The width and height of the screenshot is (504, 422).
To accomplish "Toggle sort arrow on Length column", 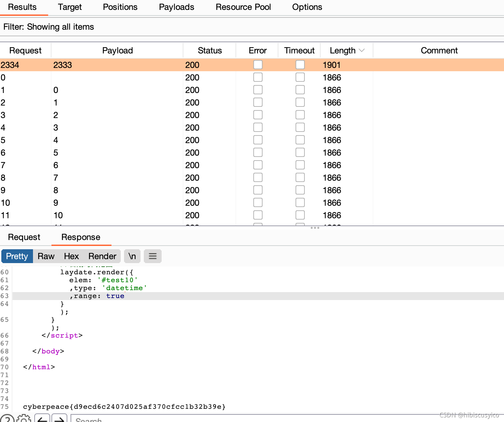I will [x=362, y=50].
